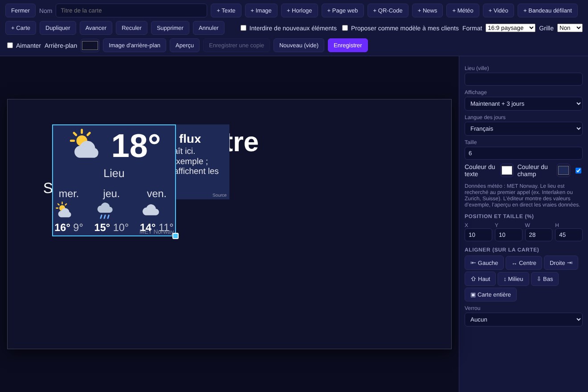Click the Dupliquer button

coord(58,28)
